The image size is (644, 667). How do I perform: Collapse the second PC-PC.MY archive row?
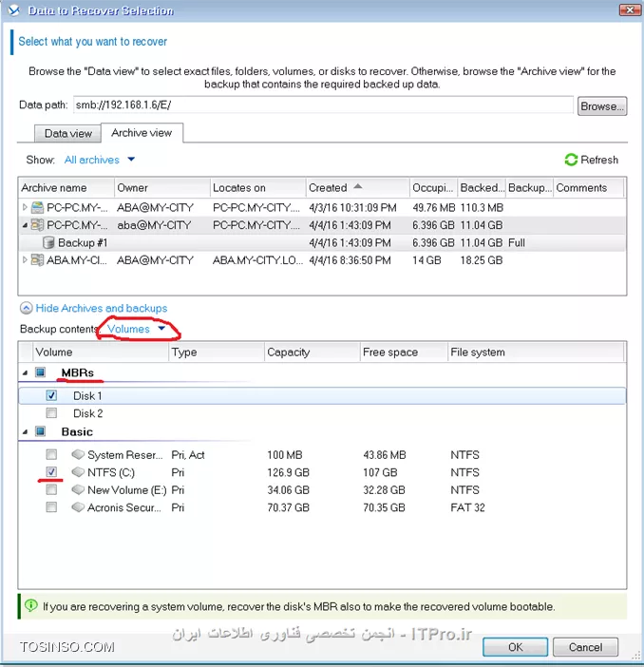[25, 225]
